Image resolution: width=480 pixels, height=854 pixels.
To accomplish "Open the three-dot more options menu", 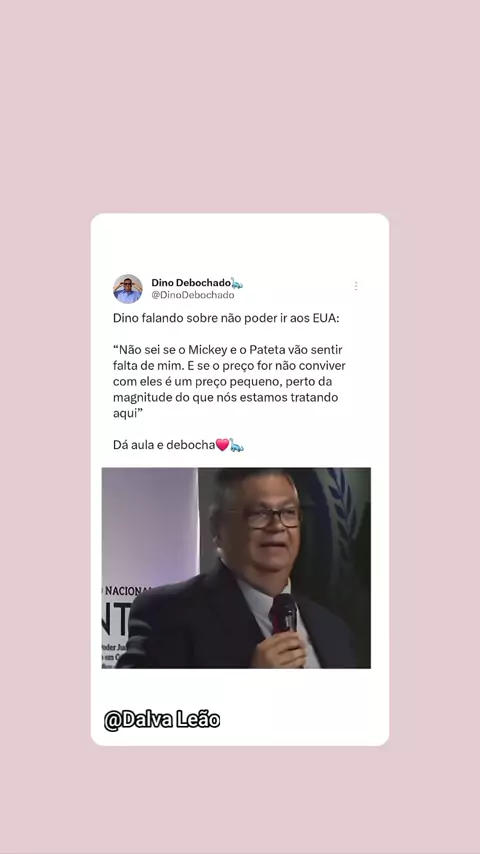I will 356,286.
